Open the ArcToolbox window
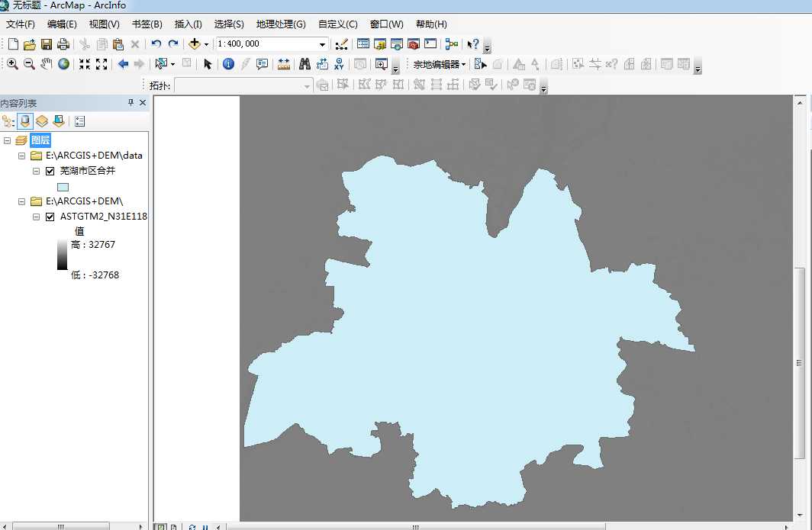 [x=414, y=44]
